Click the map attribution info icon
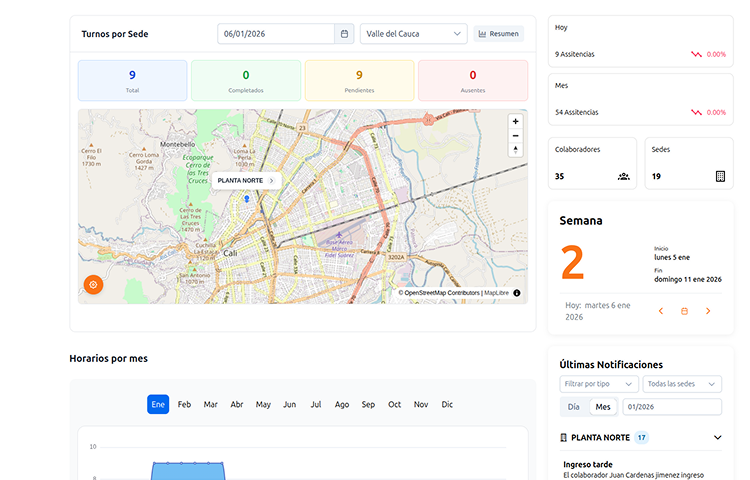 (517, 293)
